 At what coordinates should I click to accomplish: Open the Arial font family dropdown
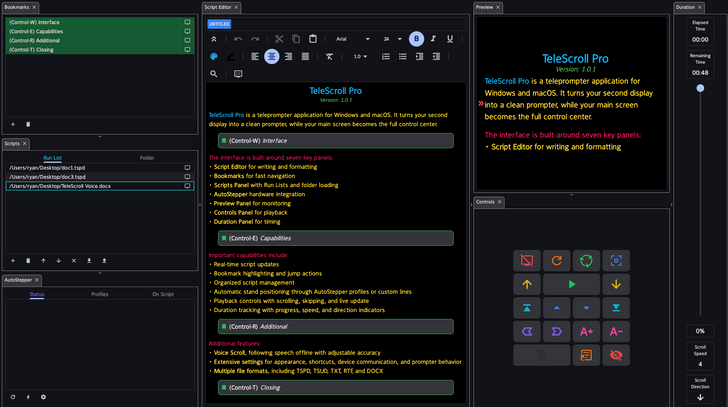click(x=353, y=39)
